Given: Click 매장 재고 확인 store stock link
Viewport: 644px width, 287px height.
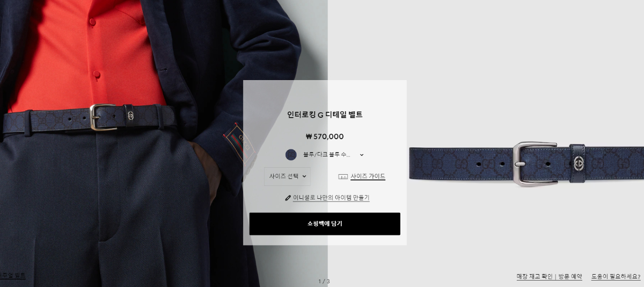Looking at the screenshot, I should point(535,276).
